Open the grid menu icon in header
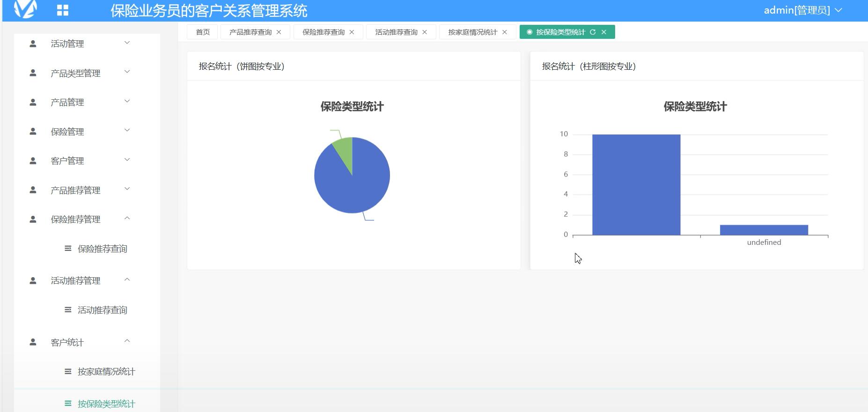This screenshot has width=868, height=412. point(63,10)
